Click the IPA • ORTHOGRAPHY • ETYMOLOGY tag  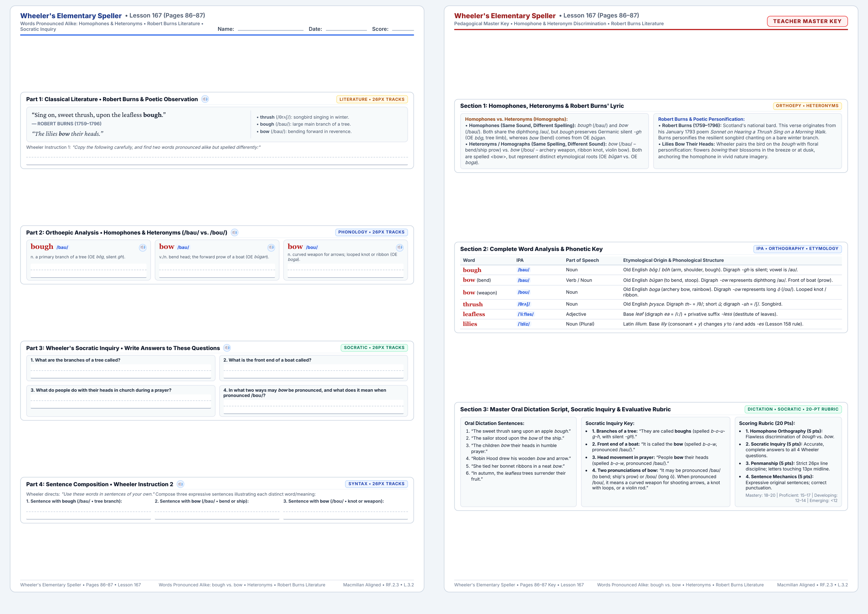pos(798,249)
